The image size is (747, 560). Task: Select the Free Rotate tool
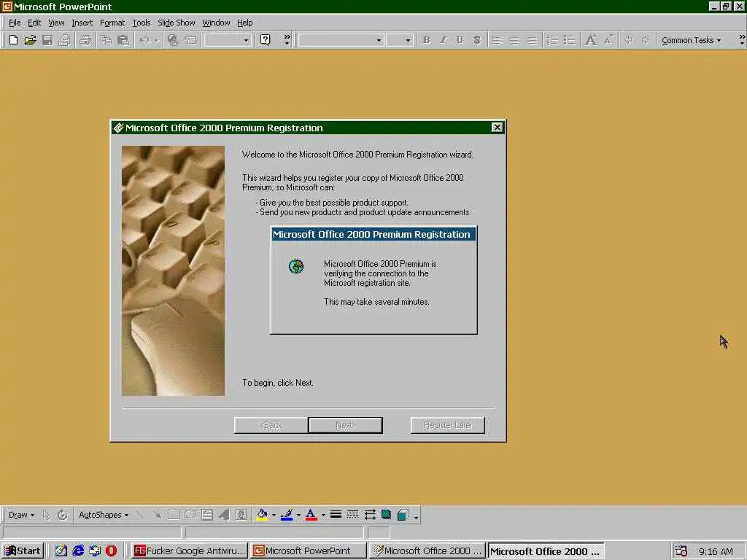point(63,515)
